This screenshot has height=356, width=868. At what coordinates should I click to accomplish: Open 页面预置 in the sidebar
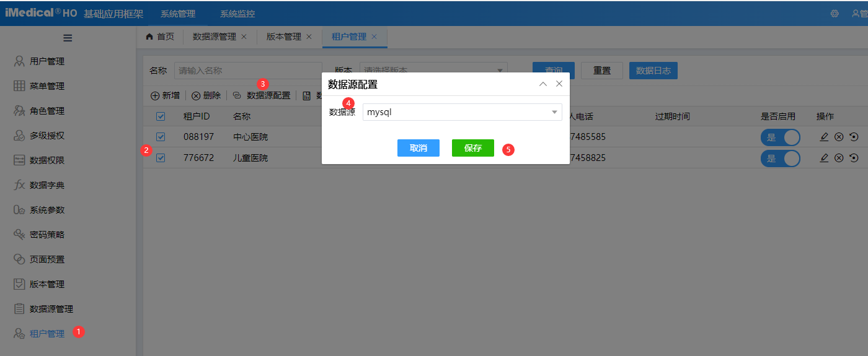(40, 259)
